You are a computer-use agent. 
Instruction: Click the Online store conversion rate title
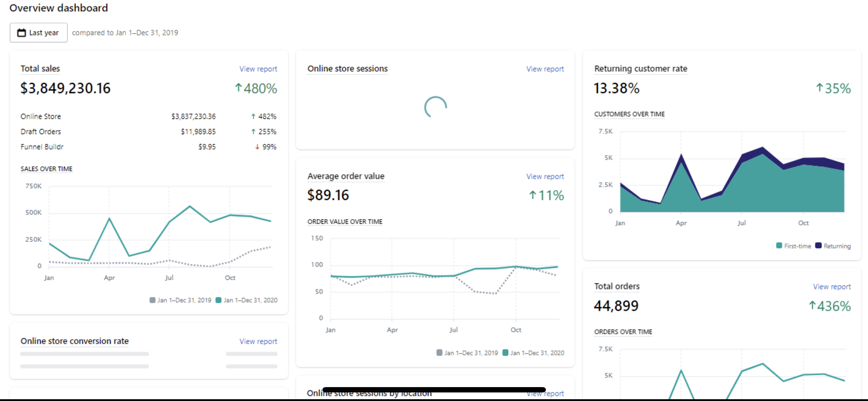click(74, 341)
